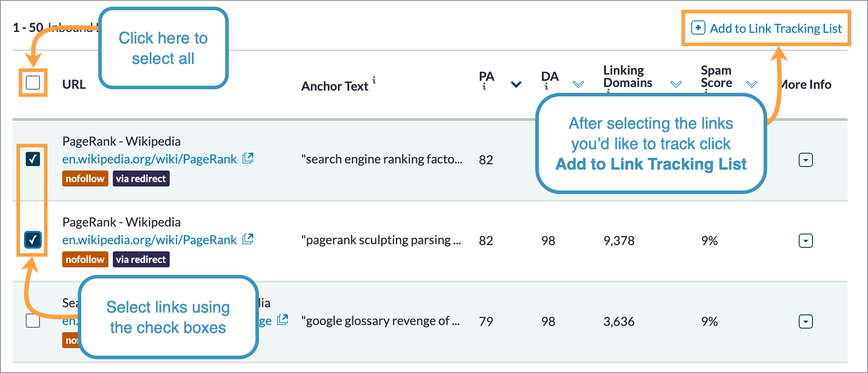Open second PageRank URL in new tab icon
Screen dimensions: 868x373
coord(248,239)
